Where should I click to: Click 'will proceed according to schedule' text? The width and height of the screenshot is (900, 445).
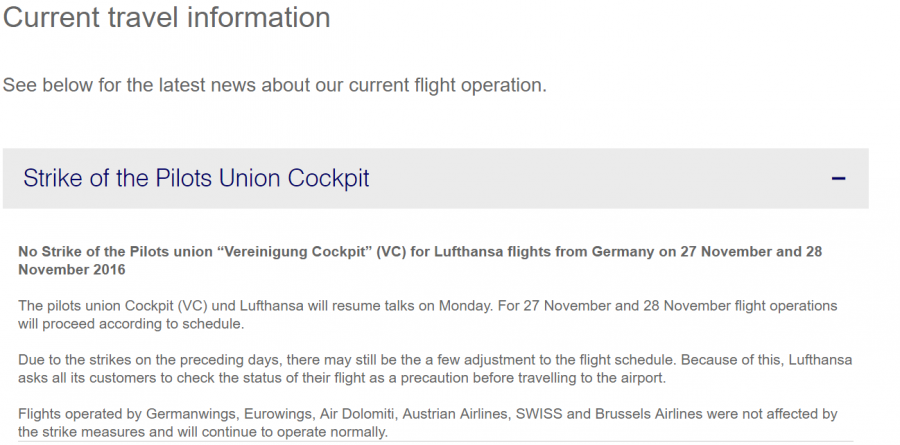pyautogui.click(x=130, y=325)
